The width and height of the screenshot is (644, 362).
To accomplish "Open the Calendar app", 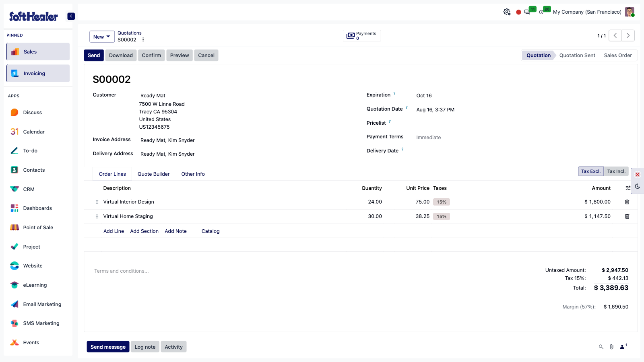I will coord(38,132).
